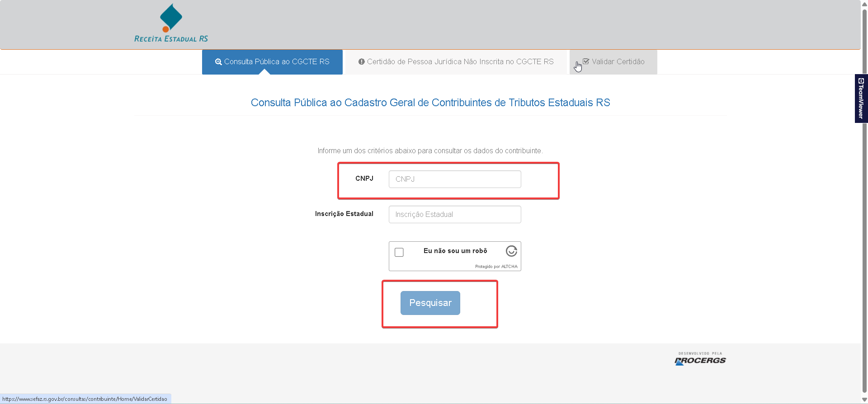The image size is (868, 404).
Task: Click the circular ALTCHA logo icon
Action: pos(511,251)
